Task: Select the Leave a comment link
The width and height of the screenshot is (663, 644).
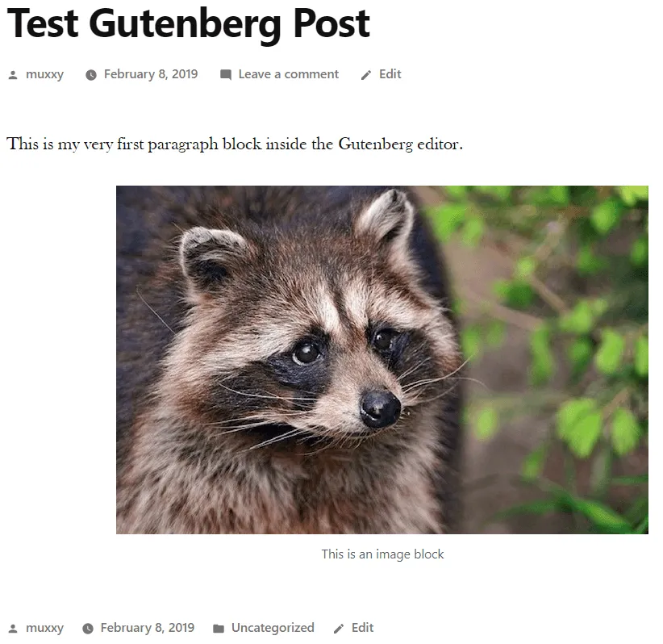Action: pyautogui.click(x=289, y=74)
